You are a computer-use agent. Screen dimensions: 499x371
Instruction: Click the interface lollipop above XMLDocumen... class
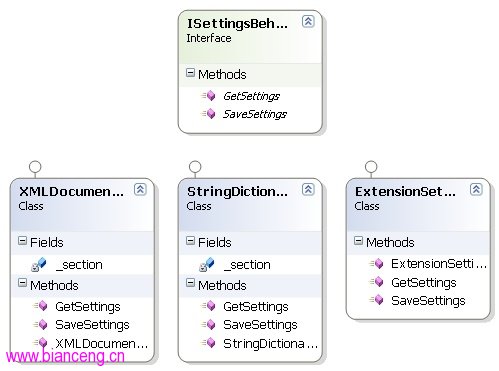click(35, 167)
